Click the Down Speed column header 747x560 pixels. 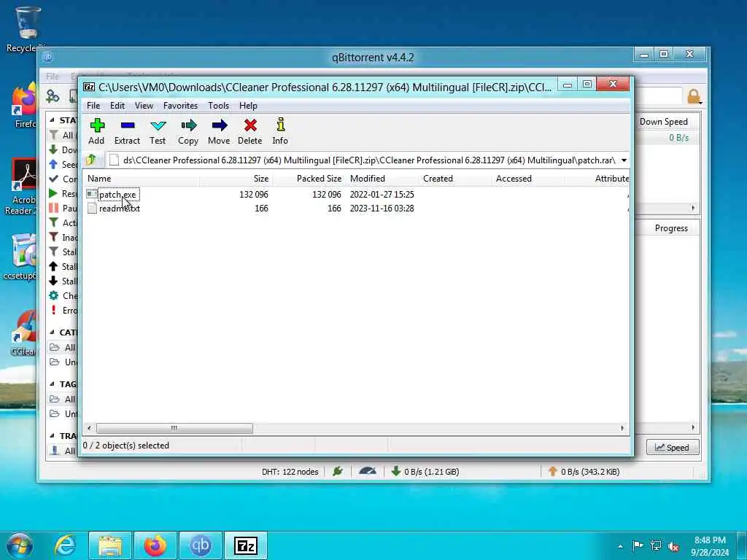pyautogui.click(x=663, y=122)
